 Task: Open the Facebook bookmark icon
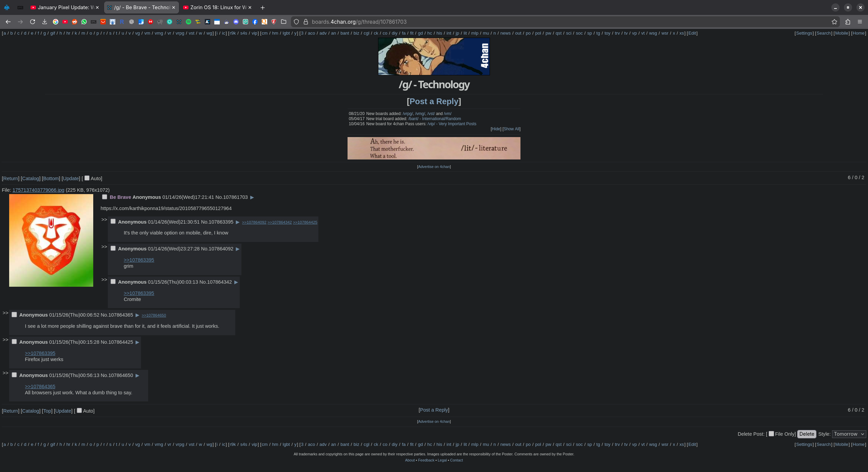coord(255,22)
